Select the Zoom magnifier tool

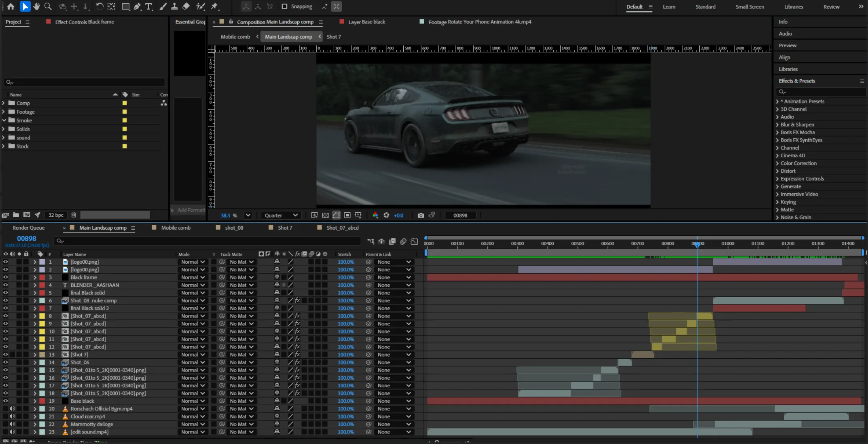pos(48,6)
